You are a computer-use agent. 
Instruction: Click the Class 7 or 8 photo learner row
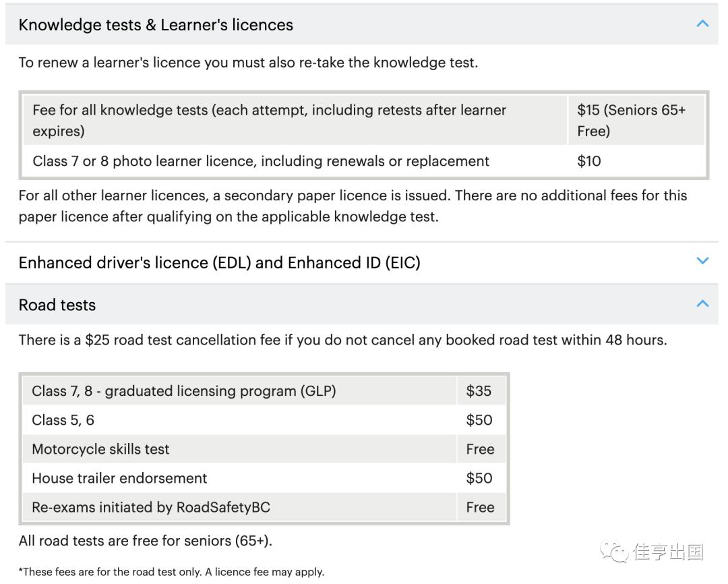pos(261,161)
